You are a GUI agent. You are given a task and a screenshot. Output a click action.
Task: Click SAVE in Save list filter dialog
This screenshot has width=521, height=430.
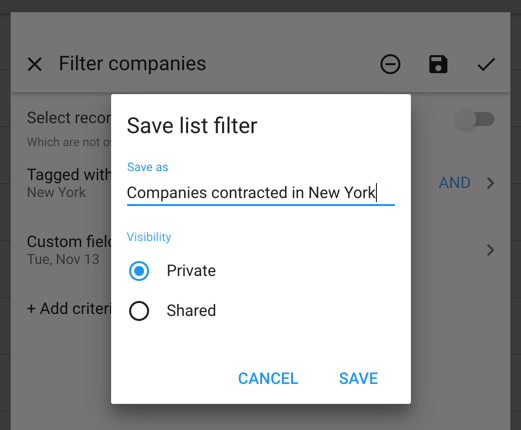click(x=358, y=379)
